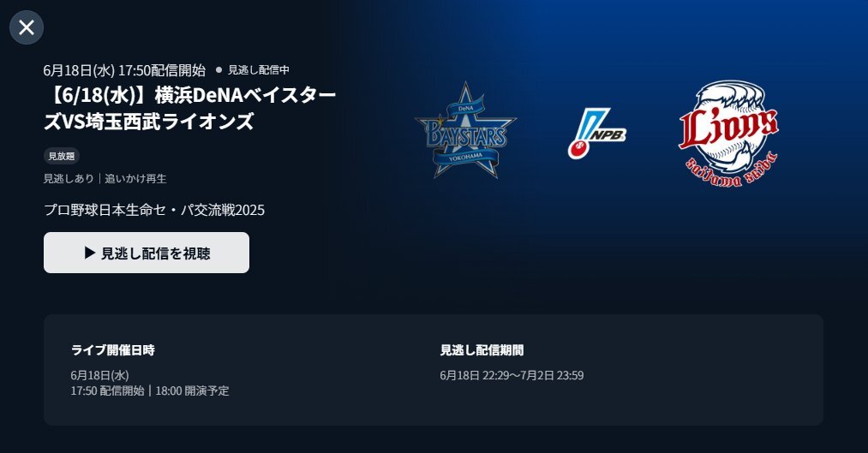This screenshot has height=453, width=868.
Task: Click the 見逃し配信を視聴 play button
Action: (x=147, y=253)
